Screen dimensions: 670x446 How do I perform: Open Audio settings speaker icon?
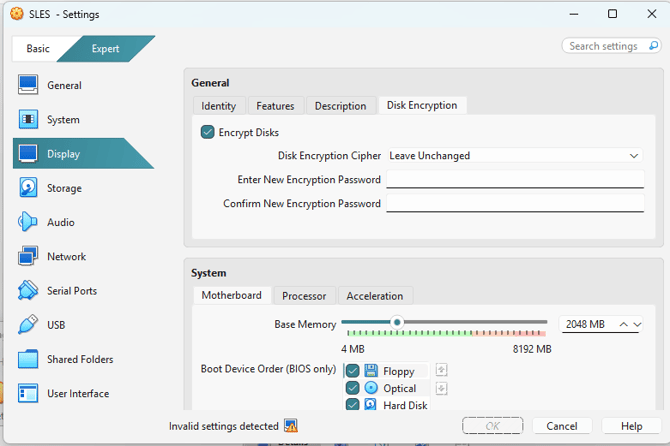coord(28,222)
